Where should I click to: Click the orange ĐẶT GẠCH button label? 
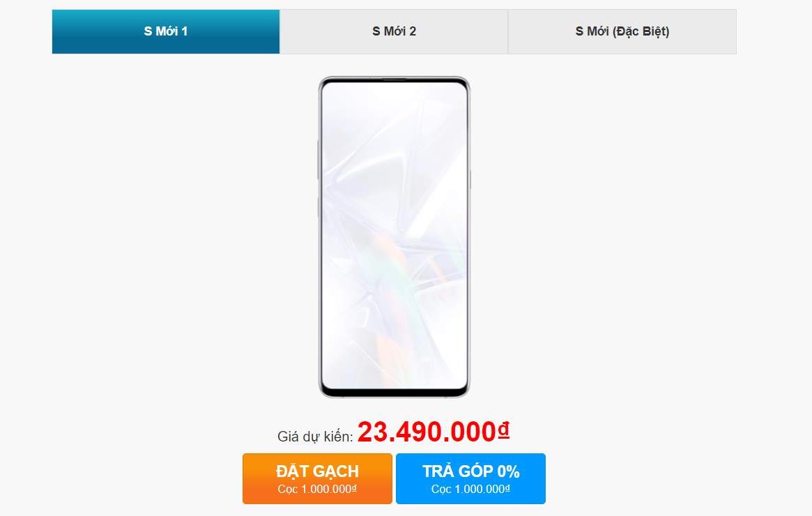pyautogui.click(x=316, y=471)
